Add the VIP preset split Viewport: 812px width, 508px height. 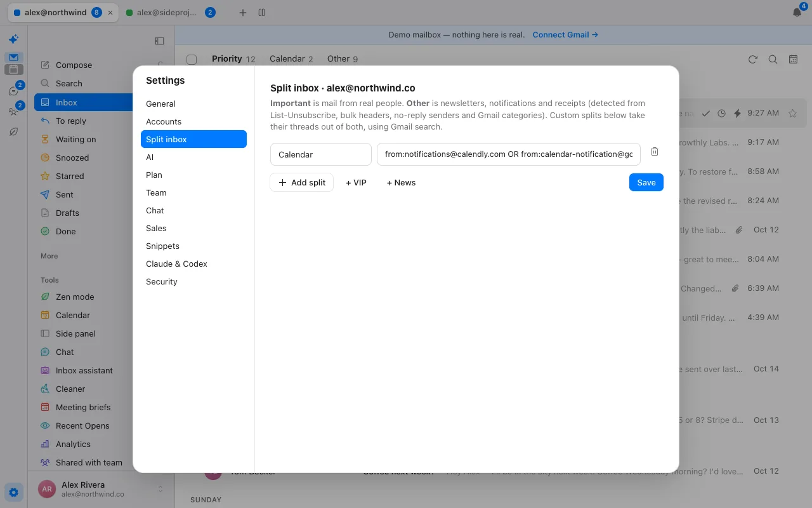356,182
